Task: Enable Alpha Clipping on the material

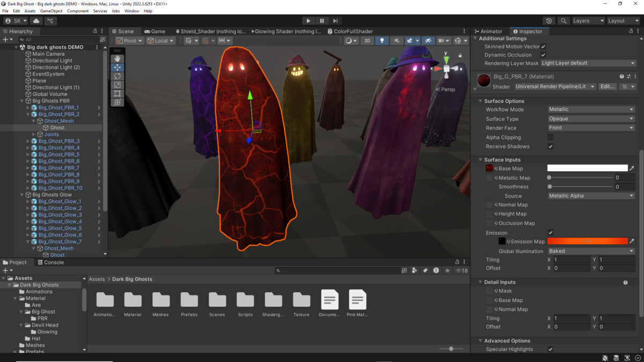Action: click(550, 137)
